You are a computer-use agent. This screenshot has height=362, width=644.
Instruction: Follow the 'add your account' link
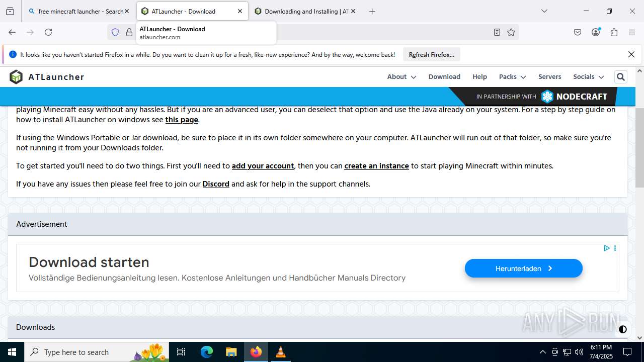[263, 166]
